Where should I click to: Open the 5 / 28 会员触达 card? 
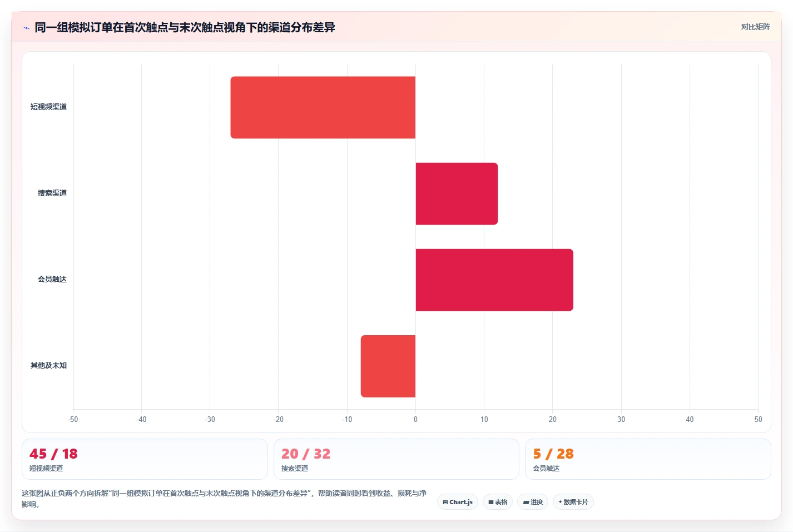(x=648, y=459)
